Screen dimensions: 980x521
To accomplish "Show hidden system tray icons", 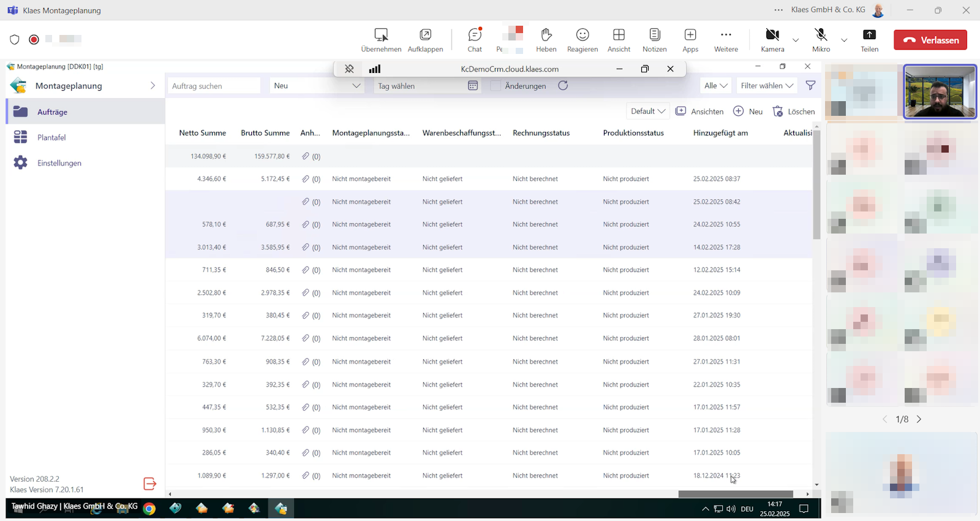I will 705,509.
